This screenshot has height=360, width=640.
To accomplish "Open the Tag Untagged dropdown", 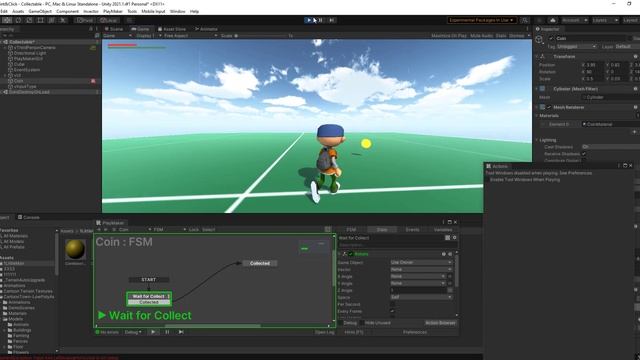I will coord(576,47).
